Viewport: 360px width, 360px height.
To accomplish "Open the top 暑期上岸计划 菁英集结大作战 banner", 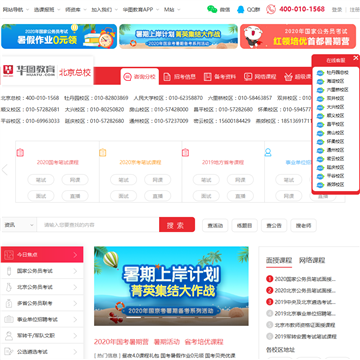I will point(178,36).
